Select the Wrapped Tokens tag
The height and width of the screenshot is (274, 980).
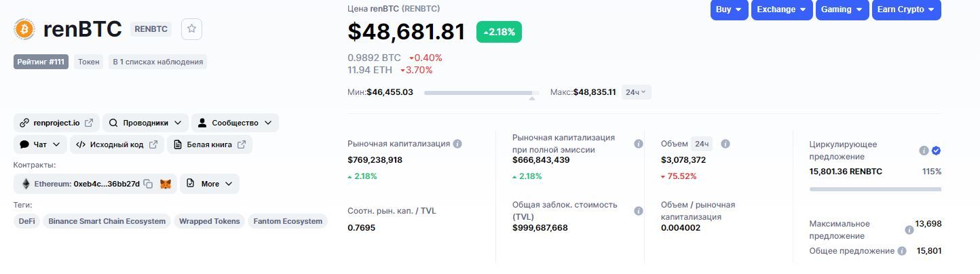pyautogui.click(x=210, y=221)
